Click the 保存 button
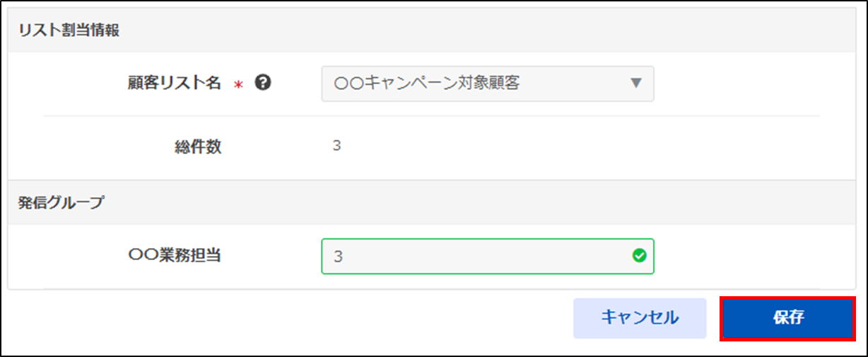 point(787,318)
